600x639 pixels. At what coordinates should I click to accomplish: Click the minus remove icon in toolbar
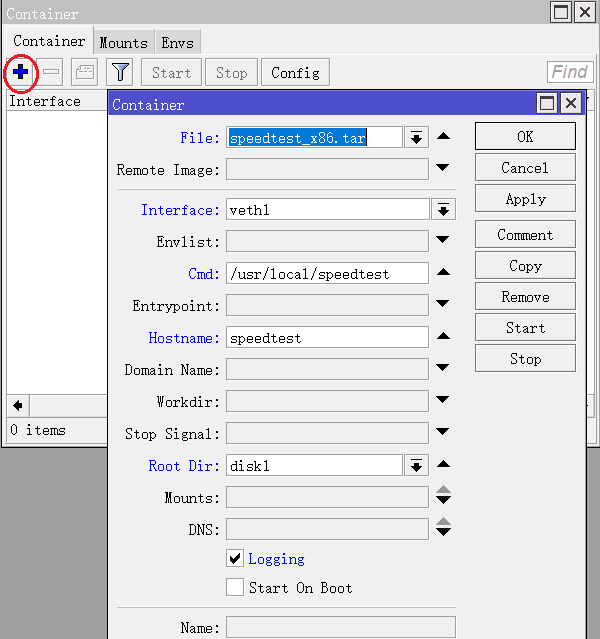tap(52, 72)
